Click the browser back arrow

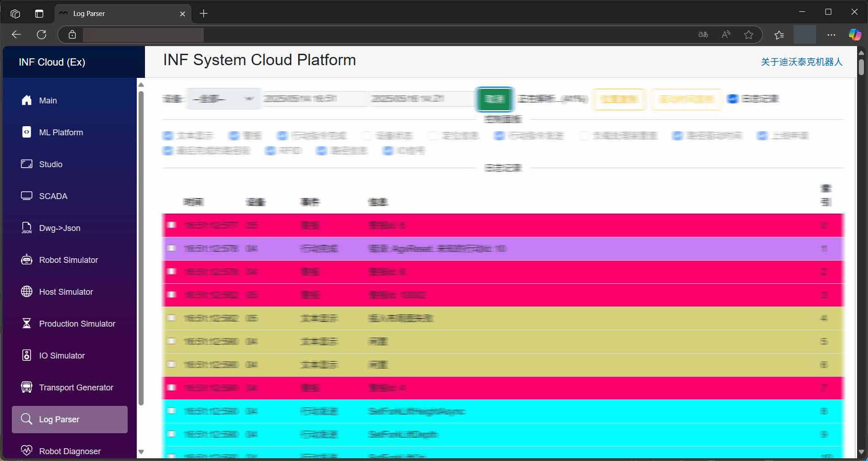16,35
